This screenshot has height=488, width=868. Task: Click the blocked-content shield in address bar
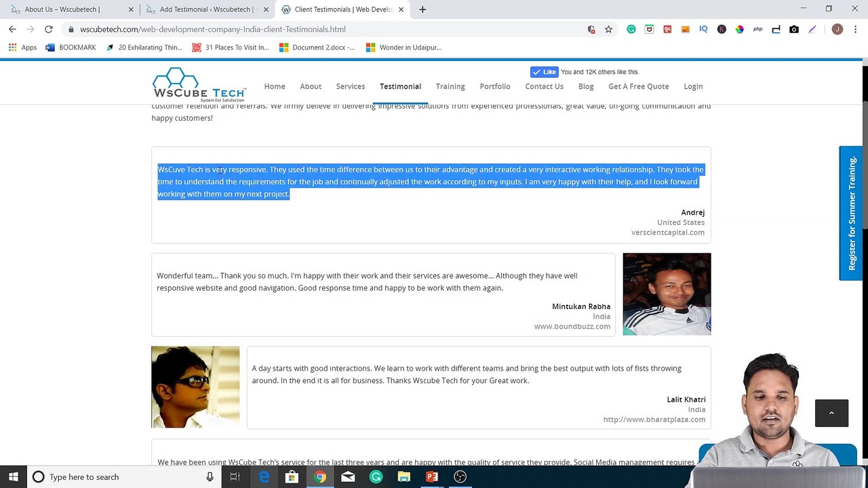tap(591, 29)
